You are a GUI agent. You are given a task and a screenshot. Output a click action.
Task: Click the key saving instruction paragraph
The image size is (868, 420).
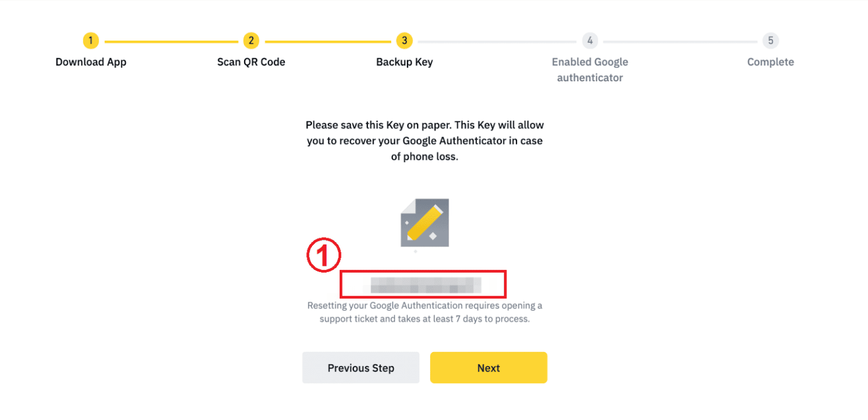tap(424, 140)
